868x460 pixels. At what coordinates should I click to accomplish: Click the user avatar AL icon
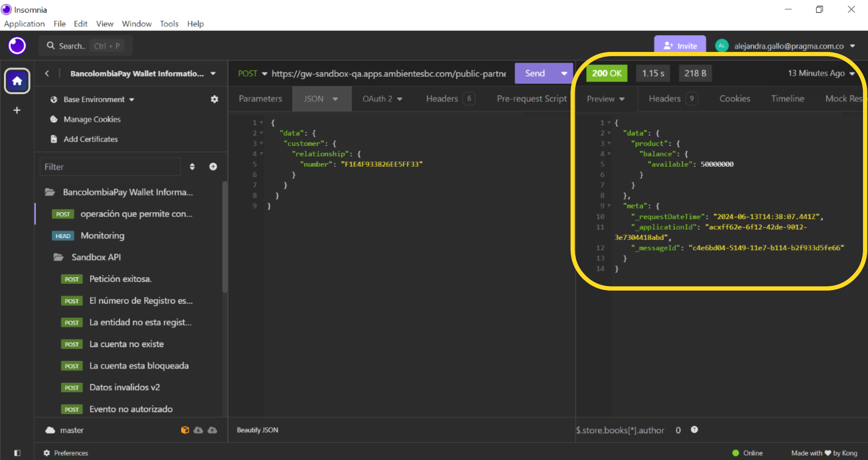[722, 46]
